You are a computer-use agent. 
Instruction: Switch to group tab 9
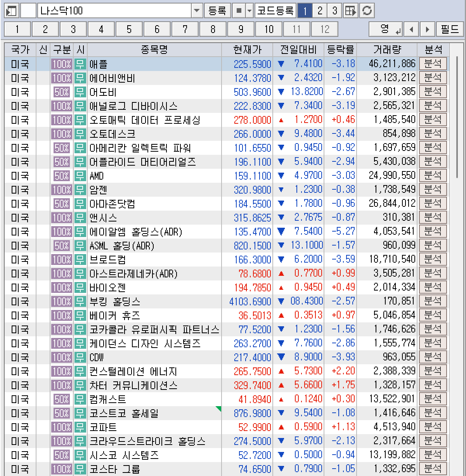241,29
